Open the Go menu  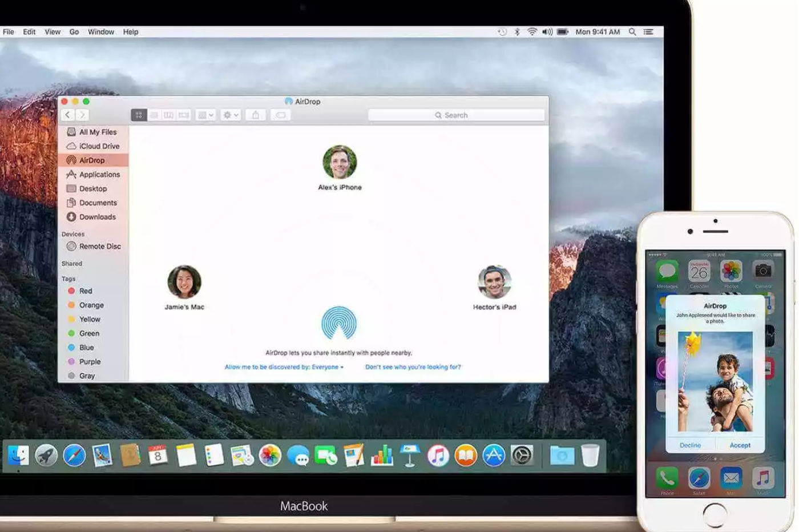[74, 32]
